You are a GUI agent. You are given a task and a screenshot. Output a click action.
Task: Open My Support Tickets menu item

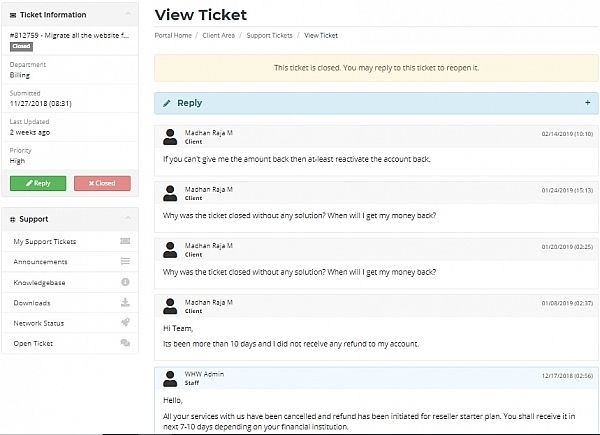pos(45,242)
